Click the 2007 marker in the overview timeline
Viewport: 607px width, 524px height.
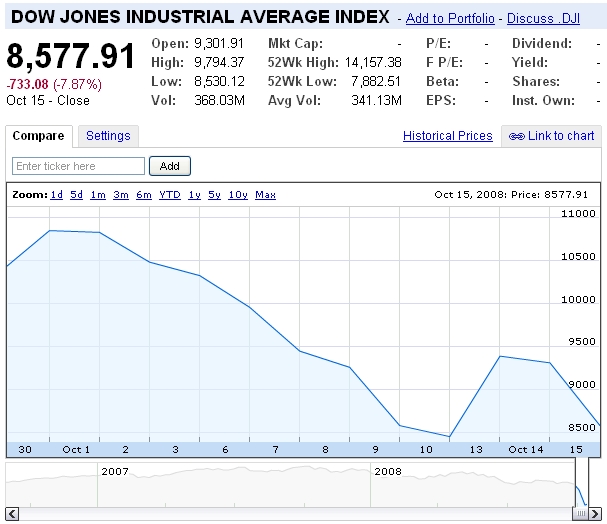tap(115, 471)
